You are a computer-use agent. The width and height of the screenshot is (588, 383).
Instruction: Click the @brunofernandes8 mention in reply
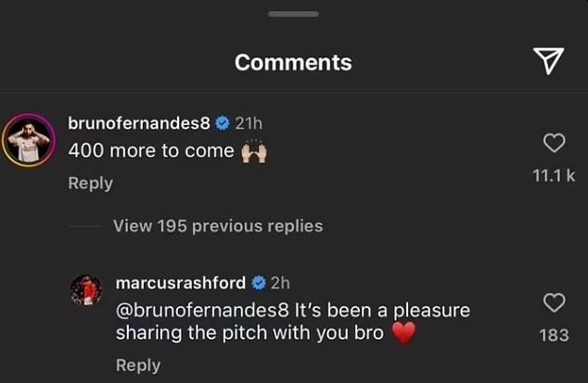click(x=202, y=311)
